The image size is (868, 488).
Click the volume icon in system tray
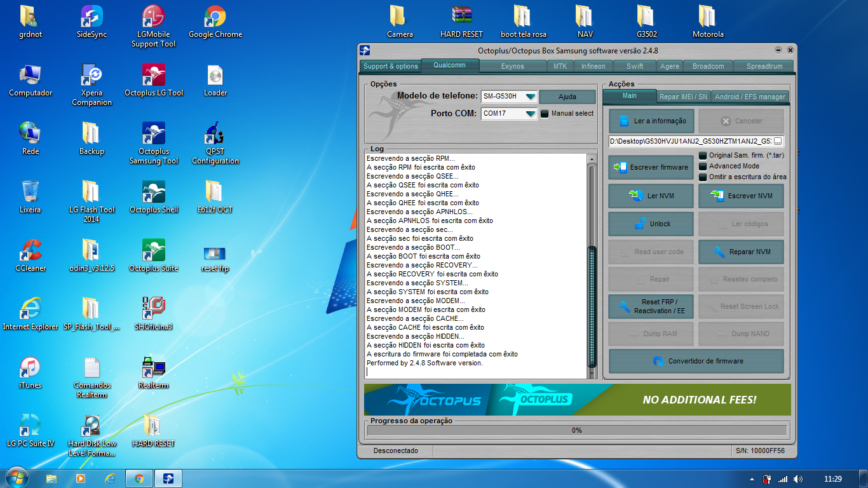click(798, 479)
